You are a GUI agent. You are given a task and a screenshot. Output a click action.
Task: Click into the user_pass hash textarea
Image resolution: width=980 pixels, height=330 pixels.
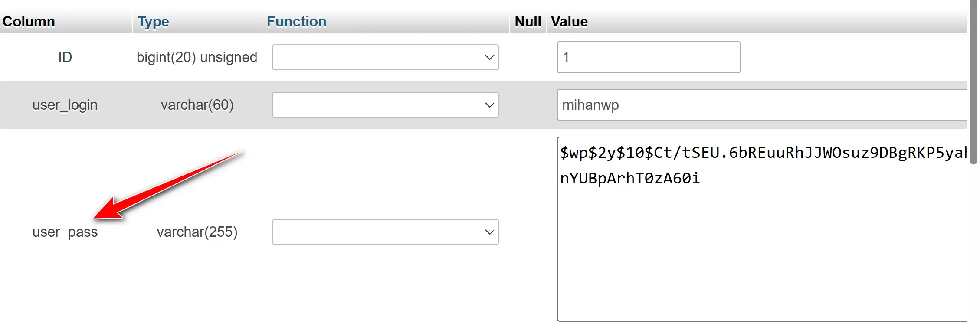[761, 243]
